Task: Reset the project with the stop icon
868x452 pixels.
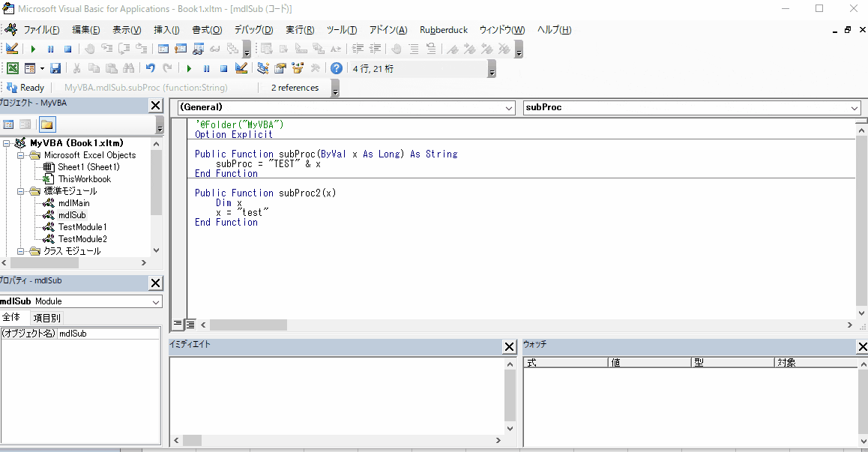Action: click(223, 68)
